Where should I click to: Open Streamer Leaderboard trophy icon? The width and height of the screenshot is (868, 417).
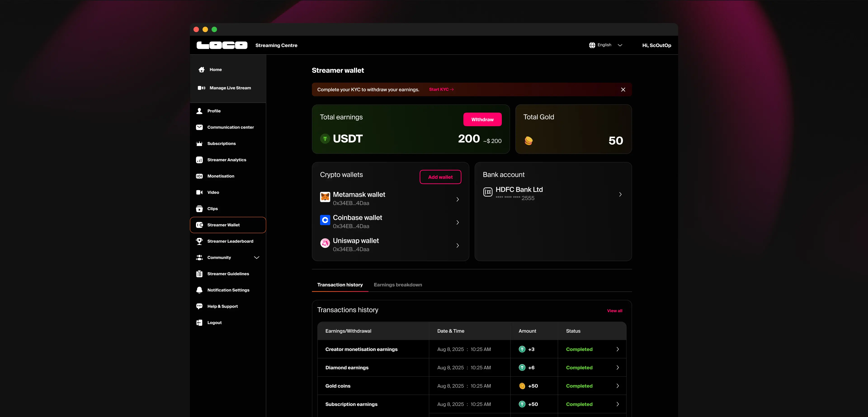click(x=199, y=241)
